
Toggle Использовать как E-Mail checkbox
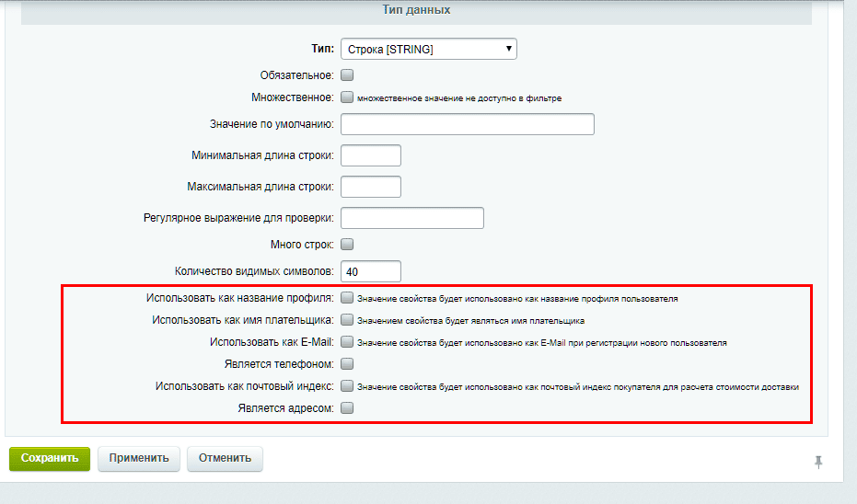[347, 342]
